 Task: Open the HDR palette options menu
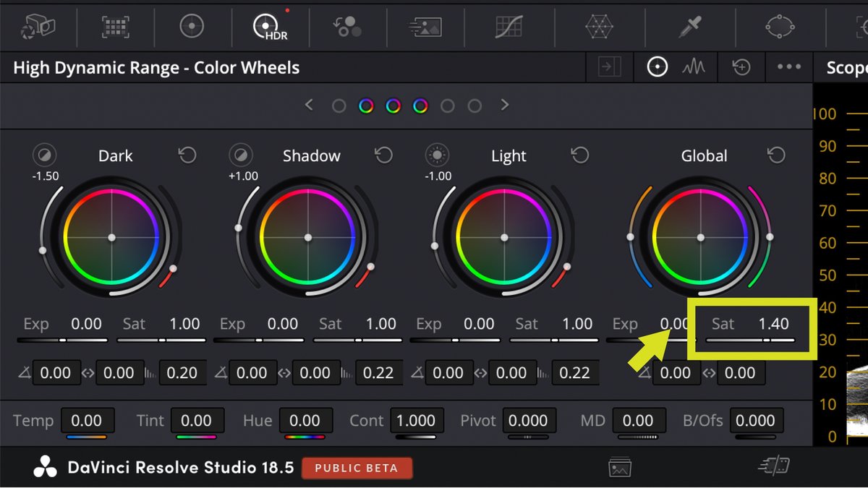788,67
